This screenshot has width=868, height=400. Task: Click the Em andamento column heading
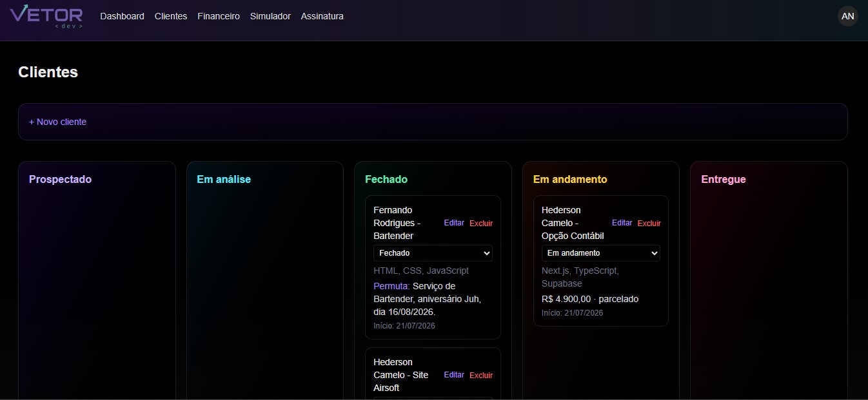(570, 179)
